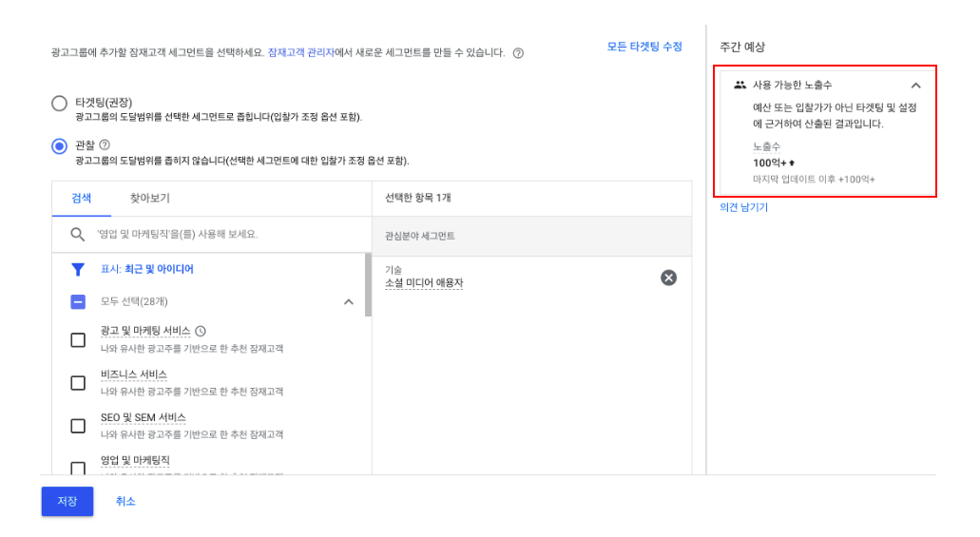Select the 타겟팅(권장) radio button
The image size is (980, 537).
pos(59,104)
